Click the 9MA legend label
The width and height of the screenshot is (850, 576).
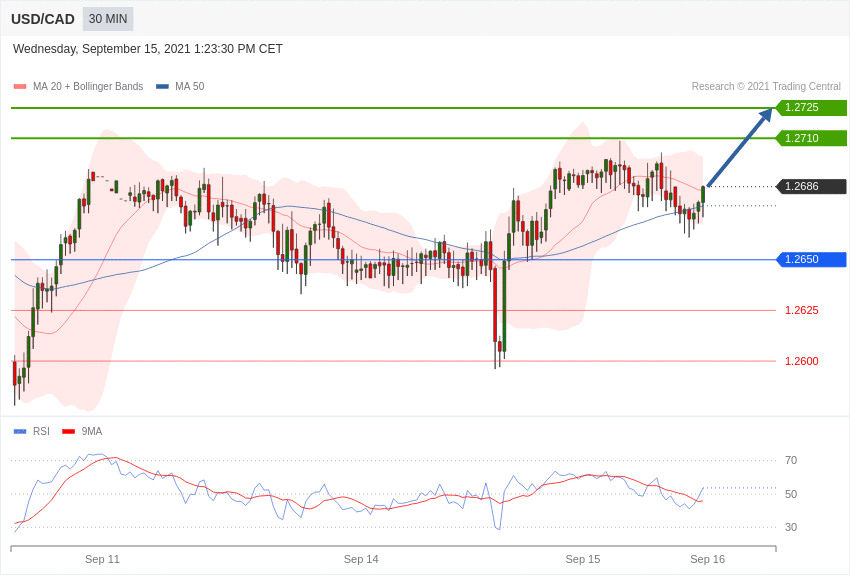click(92, 431)
